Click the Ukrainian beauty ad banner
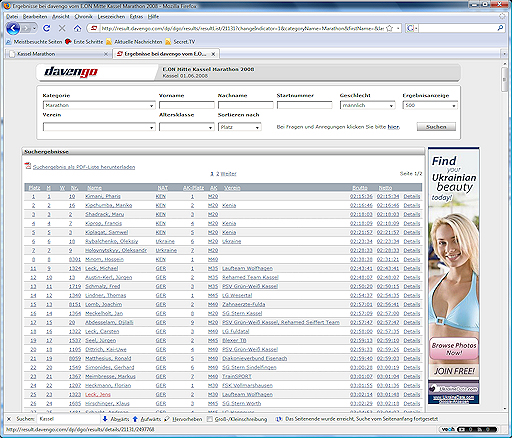The image size is (512, 438). 454,275
